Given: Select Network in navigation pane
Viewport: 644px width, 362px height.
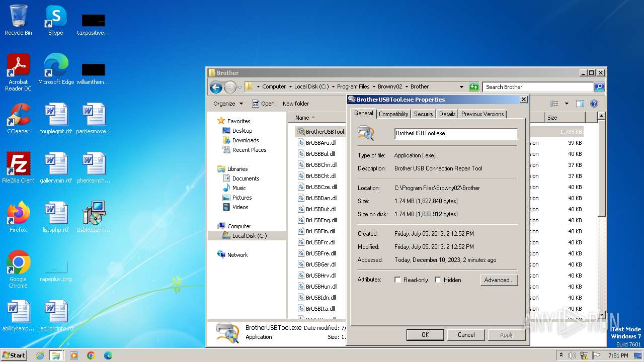Looking at the screenshot, I should point(237,255).
